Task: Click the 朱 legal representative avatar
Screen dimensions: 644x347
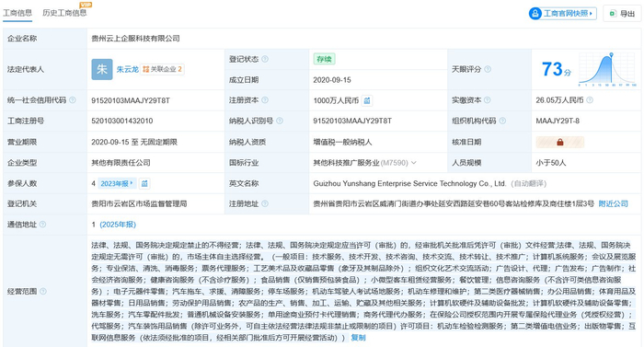Action: click(x=102, y=69)
